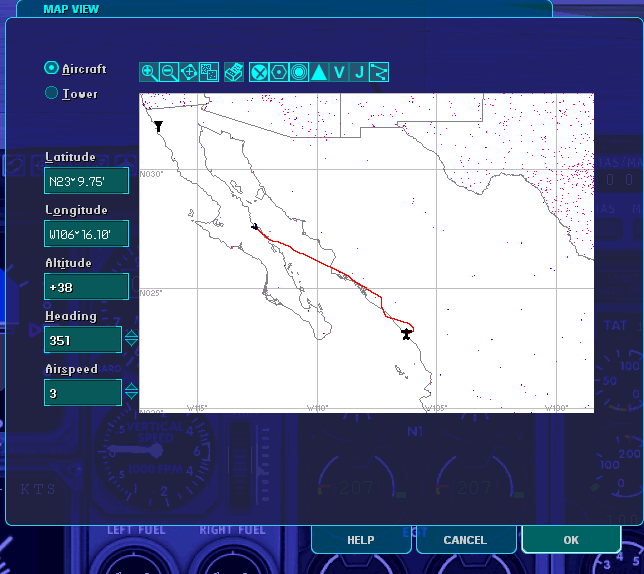The width and height of the screenshot is (644, 574).
Task: Click the Heading value field
Action: [x=83, y=340]
